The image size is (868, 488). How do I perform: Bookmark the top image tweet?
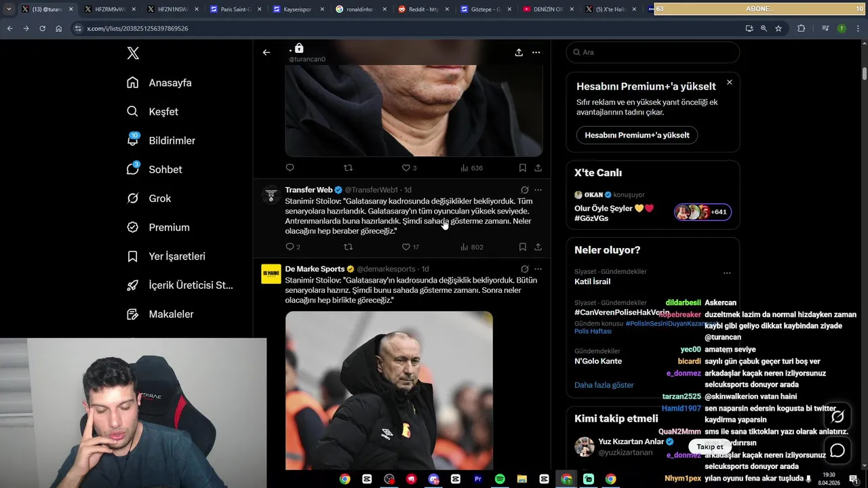click(x=523, y=168)
